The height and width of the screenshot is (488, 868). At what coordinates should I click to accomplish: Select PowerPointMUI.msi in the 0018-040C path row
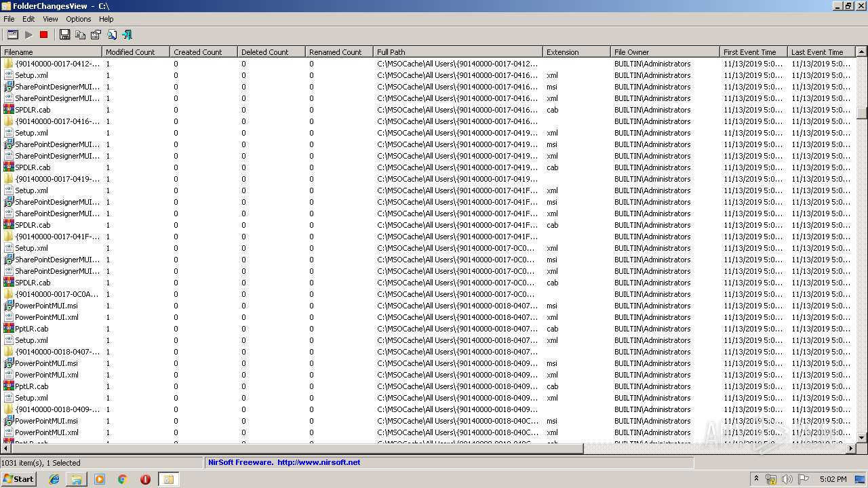click(46, 421)
